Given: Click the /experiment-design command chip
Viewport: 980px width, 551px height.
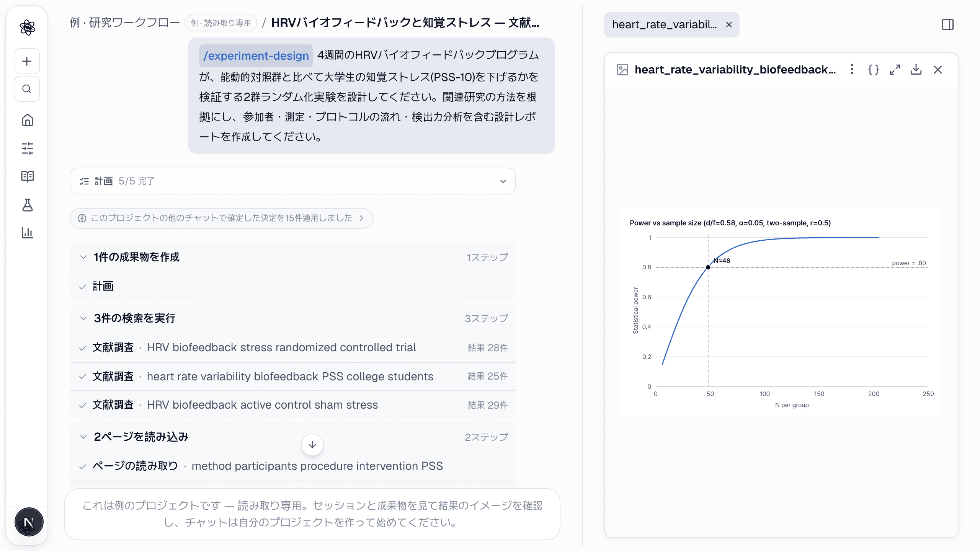Looking at the screenshot, I should [256, 56].
